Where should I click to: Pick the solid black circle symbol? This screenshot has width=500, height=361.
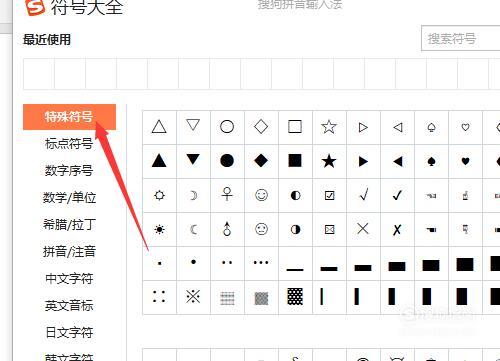click(227, 161)
